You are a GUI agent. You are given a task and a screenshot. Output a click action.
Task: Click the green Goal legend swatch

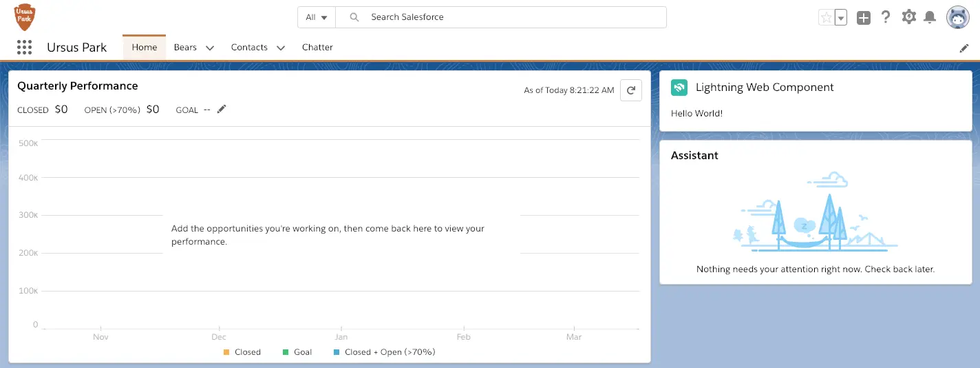tap(286, 352)
